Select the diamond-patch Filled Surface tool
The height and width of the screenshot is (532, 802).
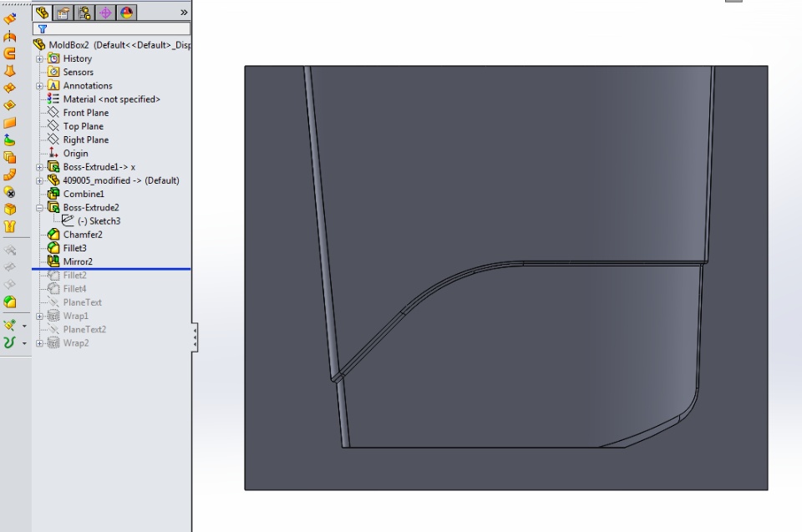pyautogui.click(x=10, y=105)
